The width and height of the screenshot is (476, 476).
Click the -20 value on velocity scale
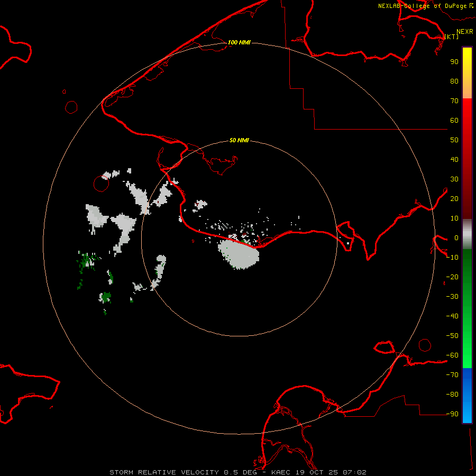pyautogui.click(x=452, y=277)
